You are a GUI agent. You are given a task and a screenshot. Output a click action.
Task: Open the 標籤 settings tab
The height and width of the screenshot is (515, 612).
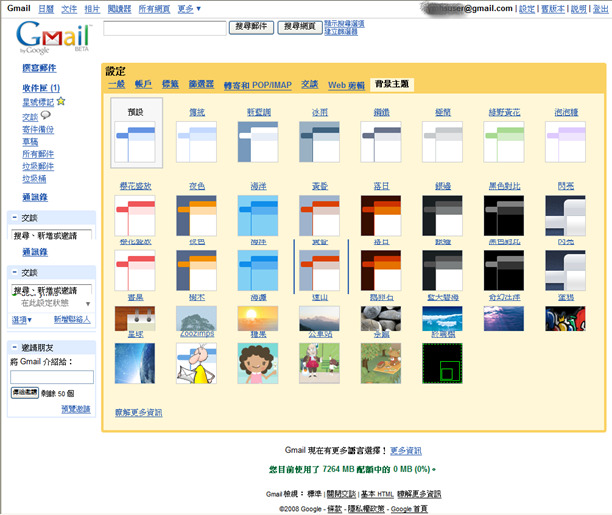point(170,84)
